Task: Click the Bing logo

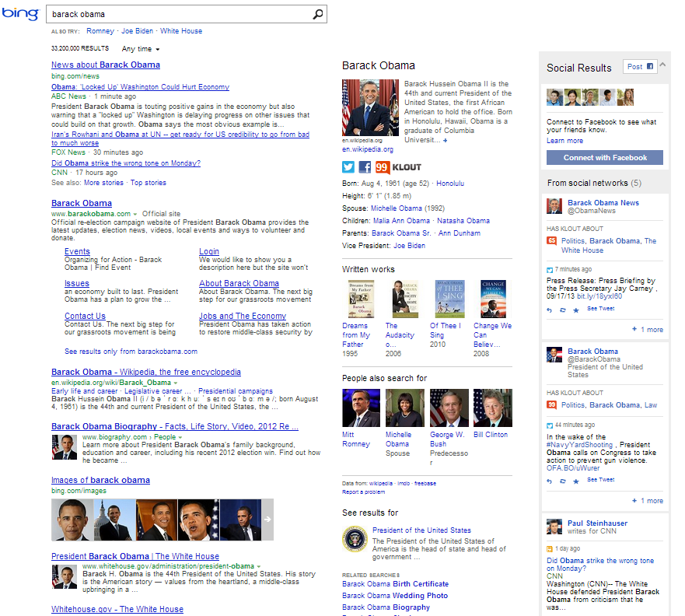Action: point(19,13)
